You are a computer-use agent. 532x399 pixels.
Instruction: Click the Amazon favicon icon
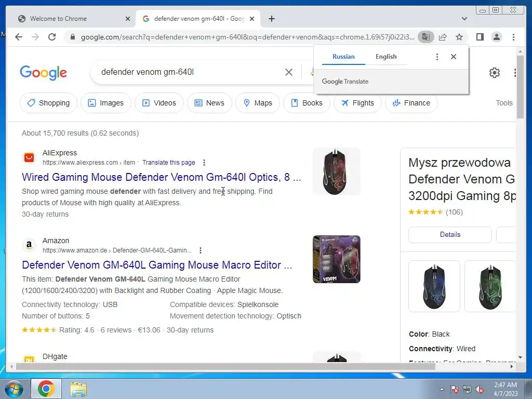click(x=29, y=245)
